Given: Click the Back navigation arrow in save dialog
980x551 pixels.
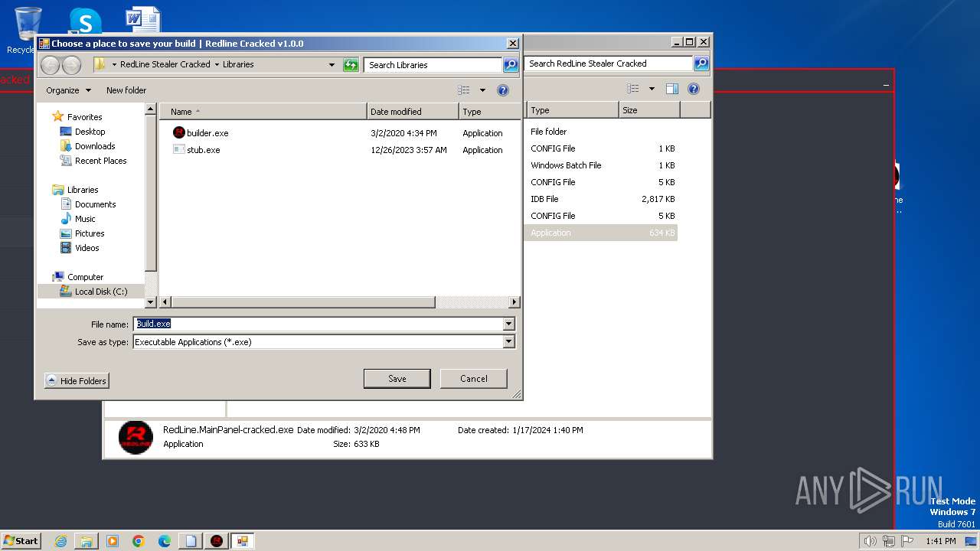Looking at the screenshot, I should point(50,65).
